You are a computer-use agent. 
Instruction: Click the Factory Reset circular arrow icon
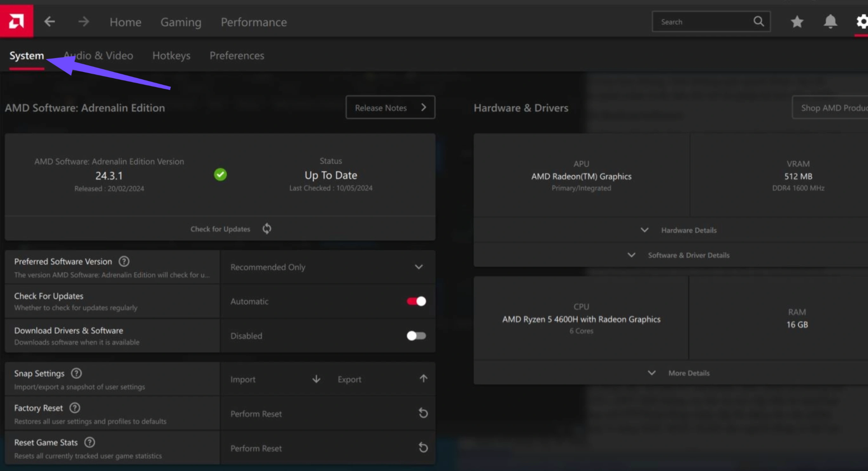coord(423,413)
